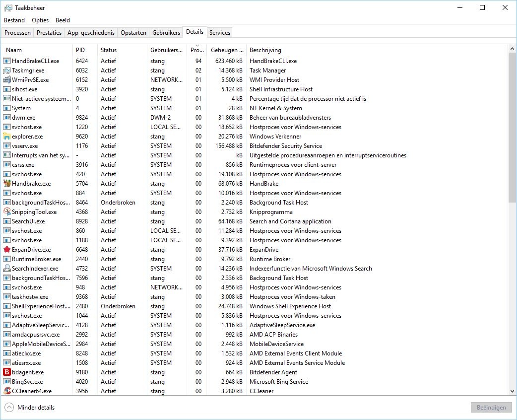Switch to the Prestaties tab
Viewport: 517px width, 420px height.
click(x=49, y=33)
